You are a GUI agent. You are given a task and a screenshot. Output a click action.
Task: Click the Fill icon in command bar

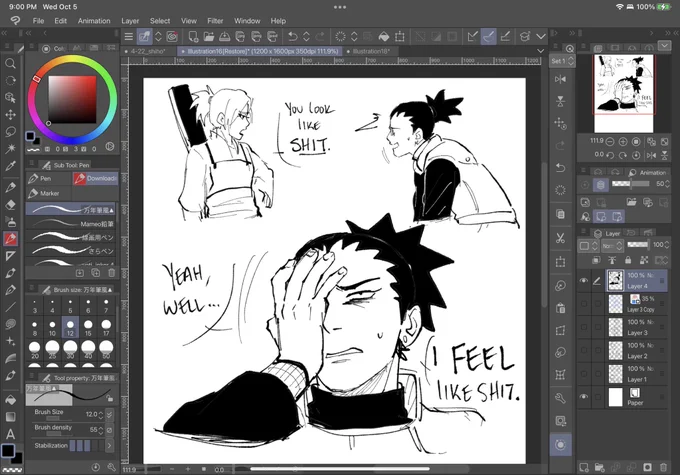[x=384, y=36]
